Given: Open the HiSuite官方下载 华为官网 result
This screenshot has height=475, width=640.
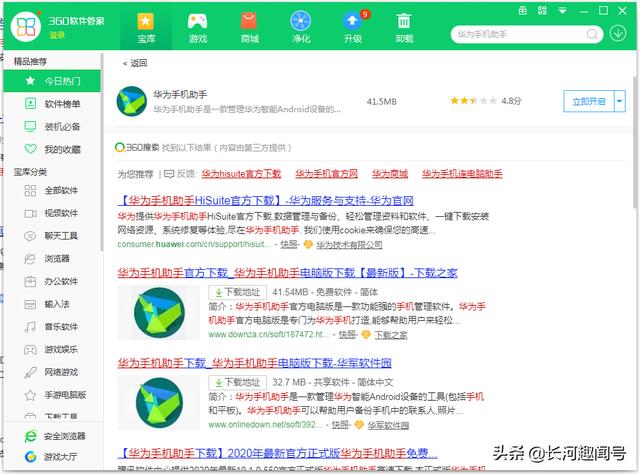Looking at the screenshot, I should click(266, 200).
